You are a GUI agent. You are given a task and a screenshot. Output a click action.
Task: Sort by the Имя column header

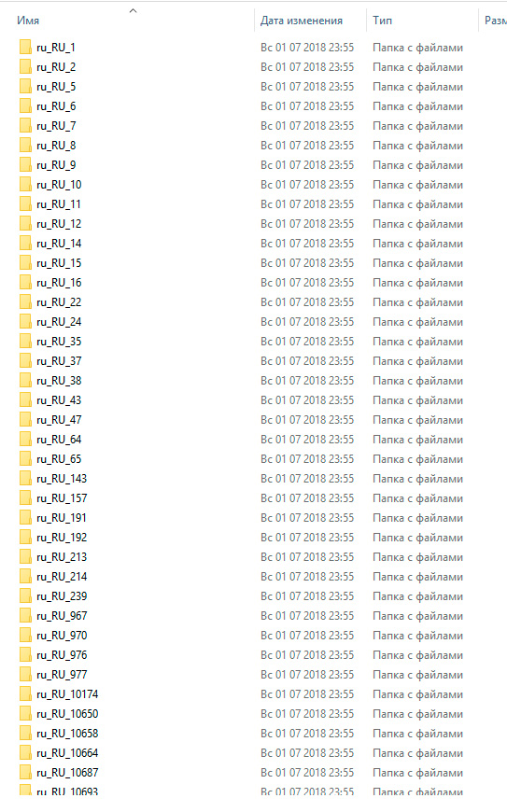coord(28,21)
